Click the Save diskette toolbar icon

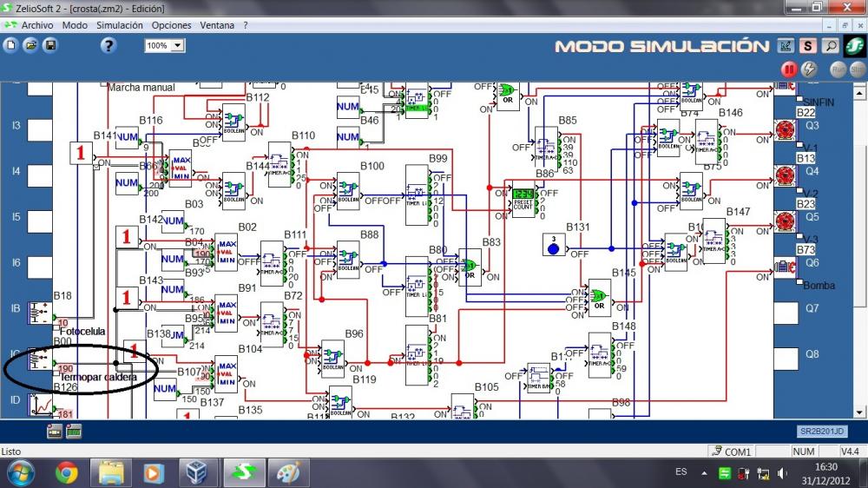click(x=50, y=45)
